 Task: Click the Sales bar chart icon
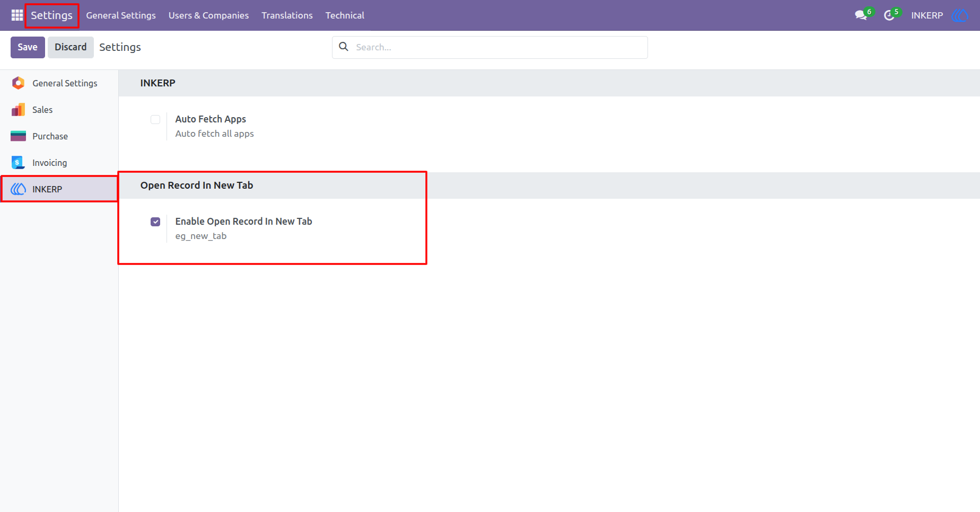(x=19, y=110)
